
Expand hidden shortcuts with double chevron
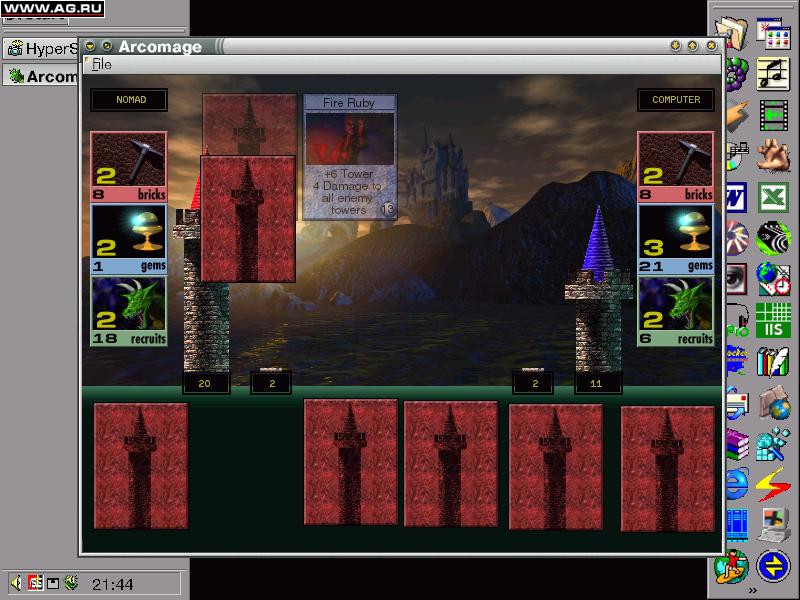pos(753,591)
